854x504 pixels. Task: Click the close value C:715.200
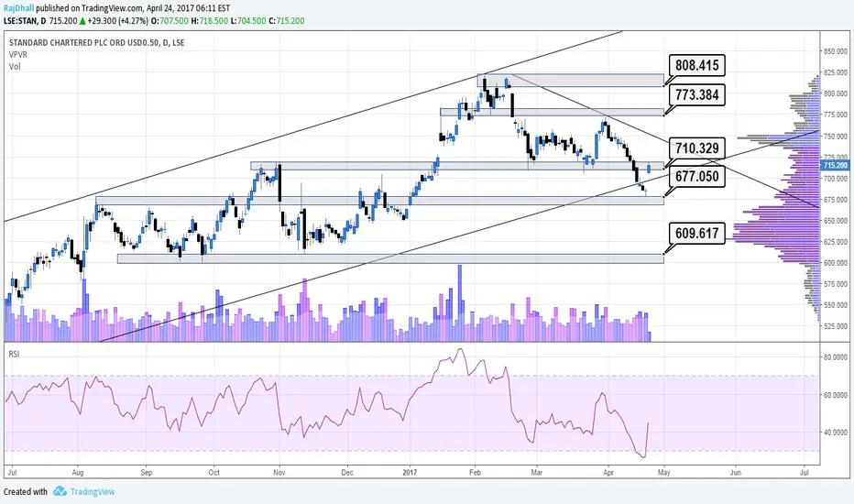(x=287, y=21)
